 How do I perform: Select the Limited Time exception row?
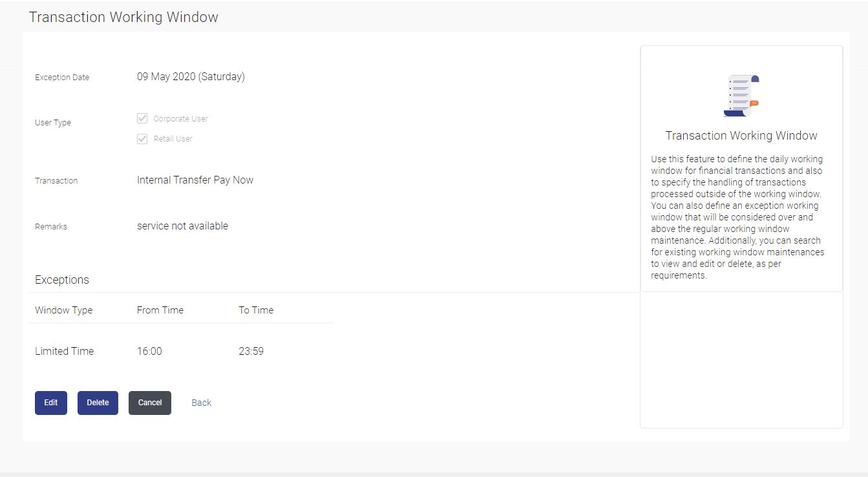[64, 350]
